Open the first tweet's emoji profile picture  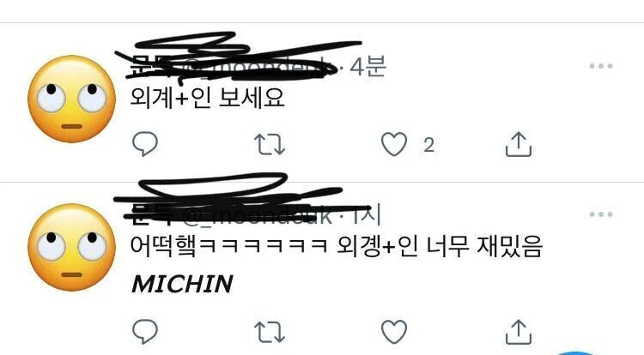tap(71, 99)
